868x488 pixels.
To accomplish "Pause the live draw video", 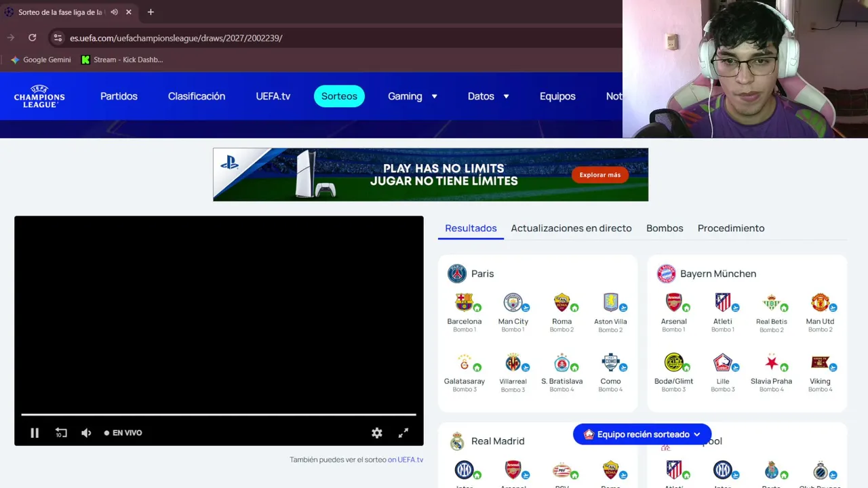I will coord(35,433).
